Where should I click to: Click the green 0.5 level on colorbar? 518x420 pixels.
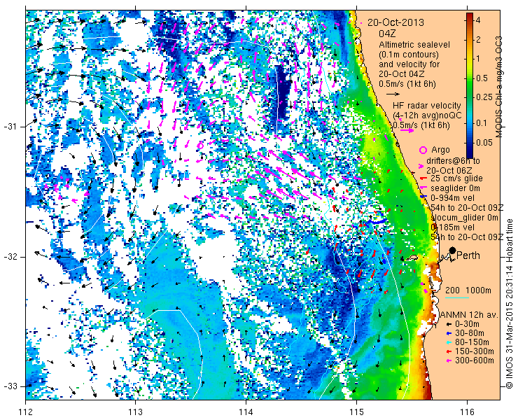pos(470,78)
